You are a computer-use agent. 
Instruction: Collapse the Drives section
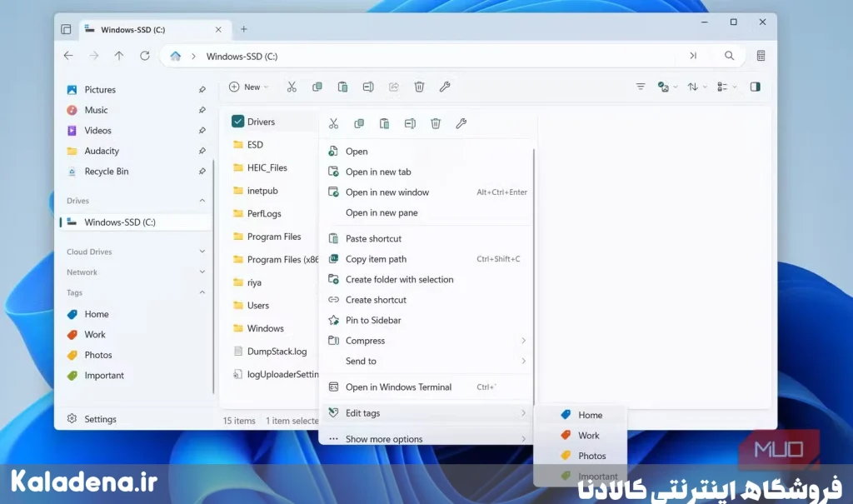pyautogui.click(x=202, y=201)
